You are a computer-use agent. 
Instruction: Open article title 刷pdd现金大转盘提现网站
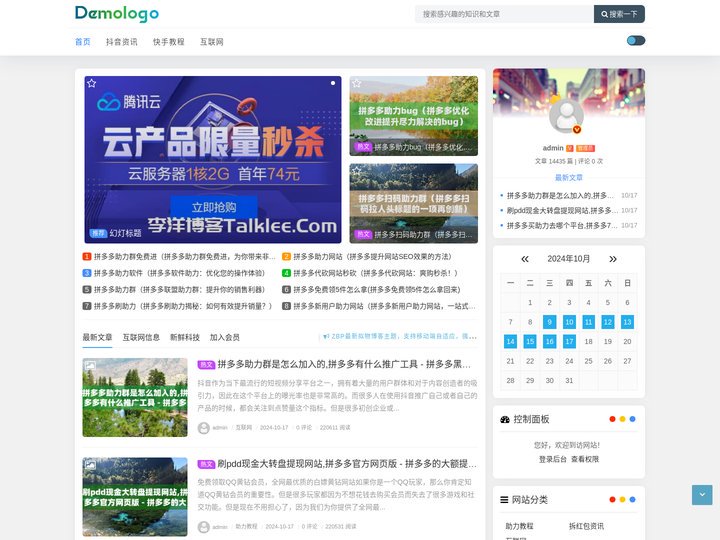347,464
